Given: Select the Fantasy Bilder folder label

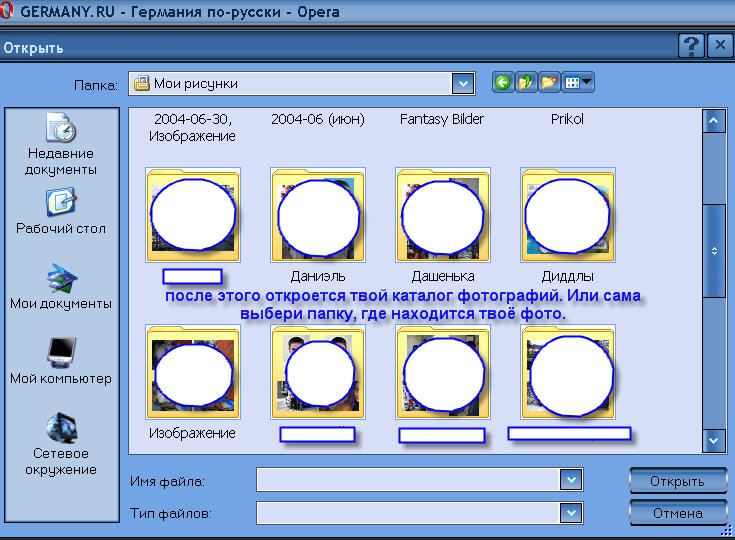Looking at the screenshot, I should click(x=442, y=120).
